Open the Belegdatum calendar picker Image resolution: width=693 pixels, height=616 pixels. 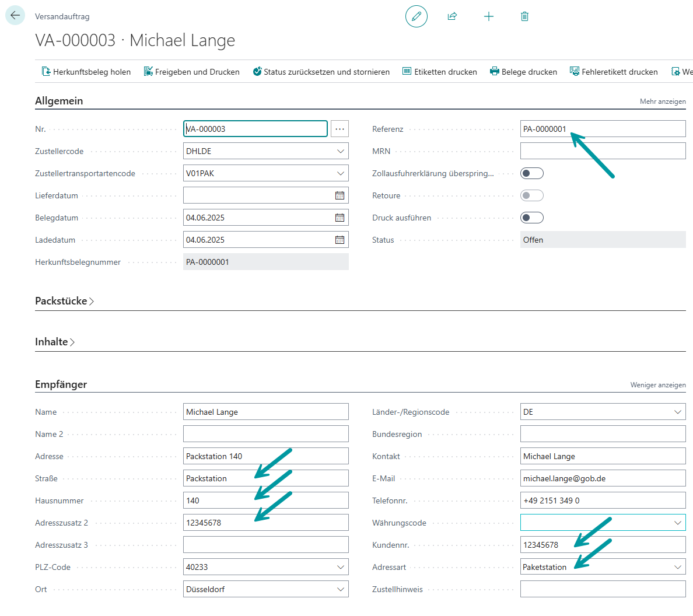(339, 218)
